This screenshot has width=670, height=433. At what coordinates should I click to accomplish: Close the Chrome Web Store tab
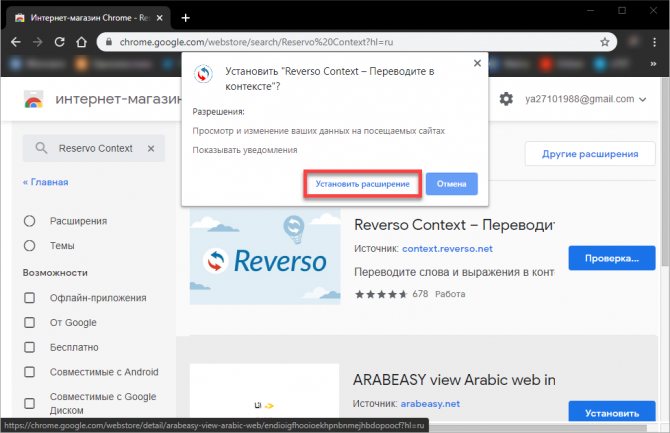[159, 18]
